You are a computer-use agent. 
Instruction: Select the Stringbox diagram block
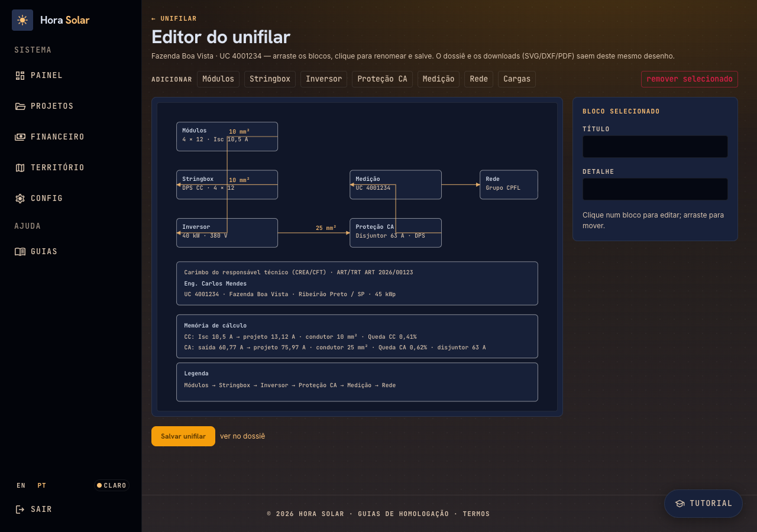tap(227, 185)
